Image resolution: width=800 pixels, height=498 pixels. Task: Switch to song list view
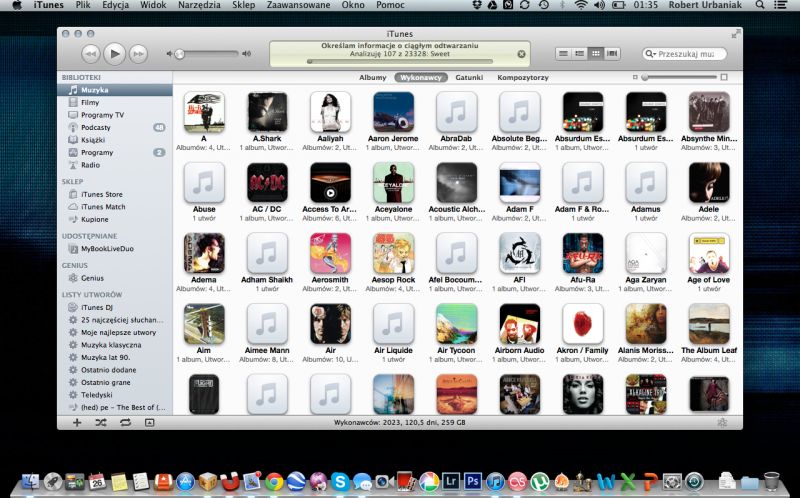click(563, 54)
